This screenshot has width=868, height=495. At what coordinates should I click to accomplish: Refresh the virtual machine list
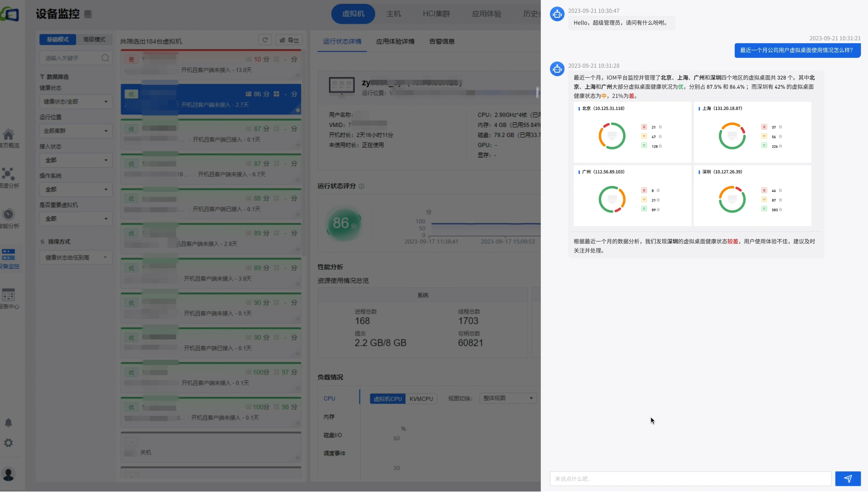coord(265,40)
